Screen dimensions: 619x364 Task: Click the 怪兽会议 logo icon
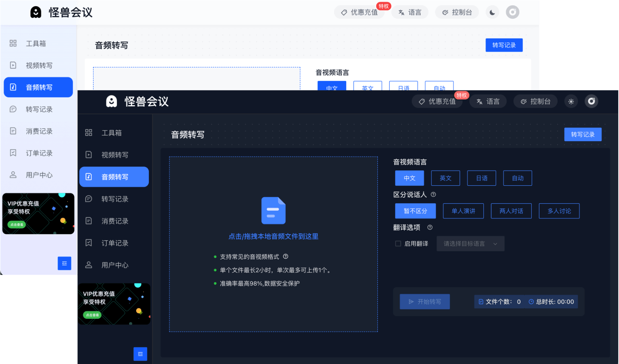click(111, 102)
